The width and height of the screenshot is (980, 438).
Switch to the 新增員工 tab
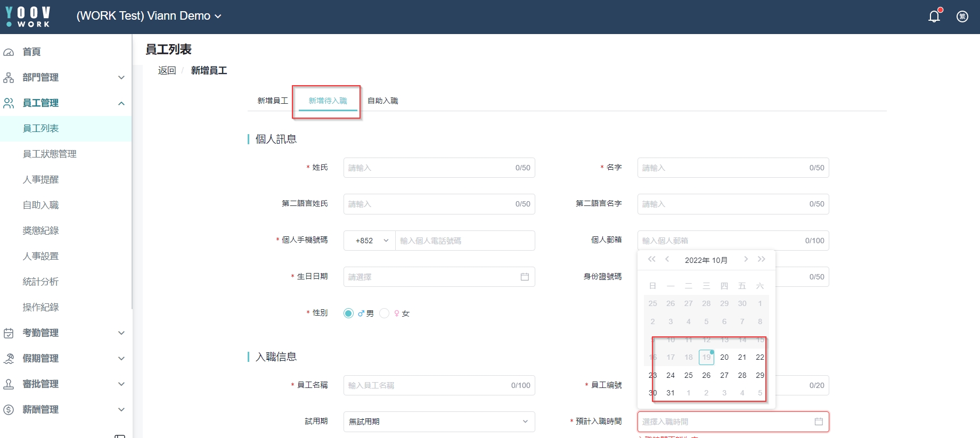coord(273,101)
